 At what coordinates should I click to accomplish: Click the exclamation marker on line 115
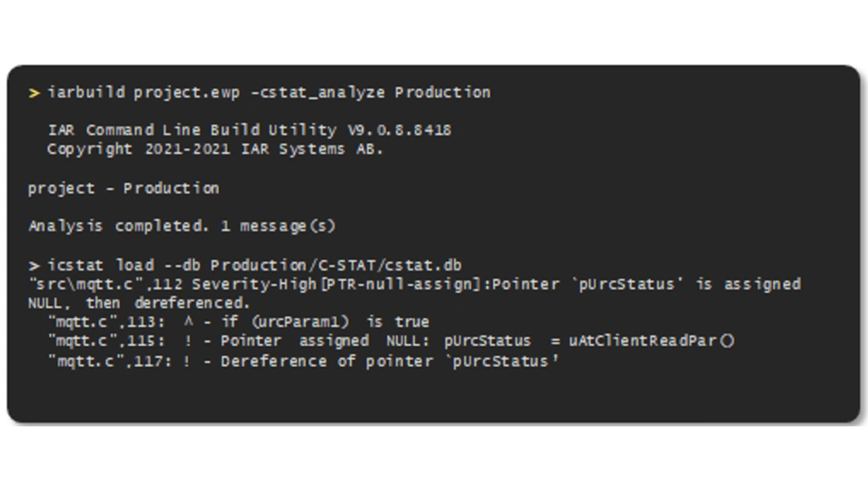coord(187,341)
